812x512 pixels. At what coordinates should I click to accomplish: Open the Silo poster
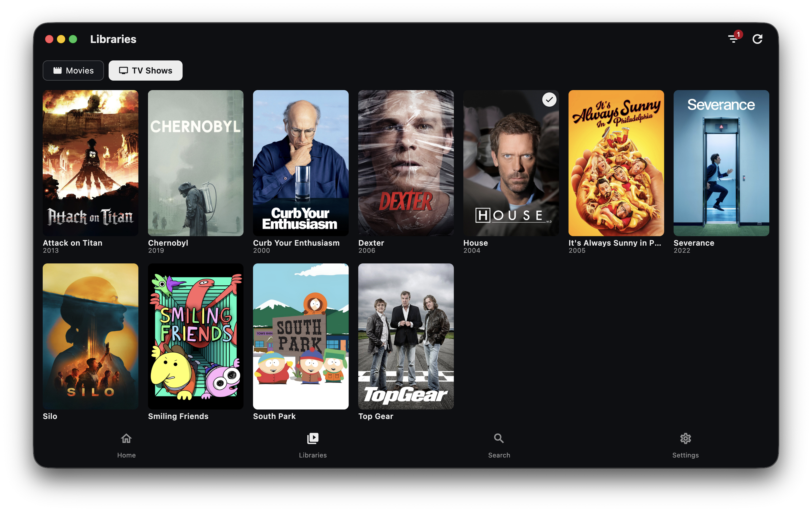coord(90,337)
